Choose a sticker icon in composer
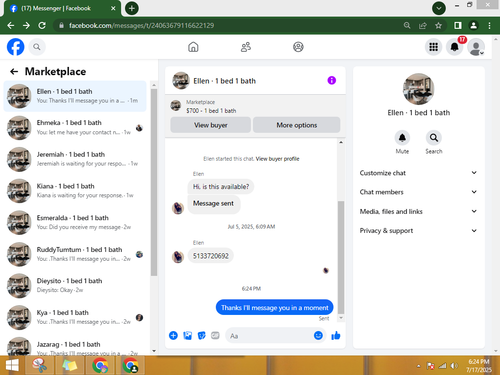The image size is (500, 375). (202, 335)
